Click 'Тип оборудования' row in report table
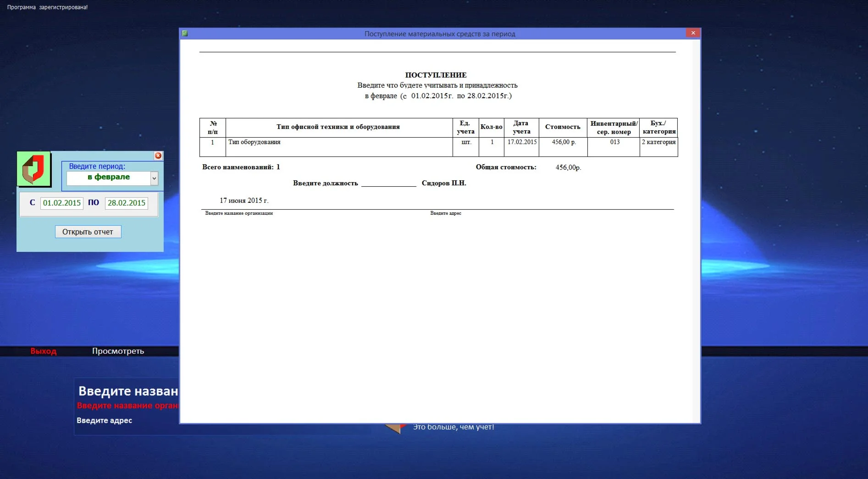Image resolution: width=868 pixels, height=479 pixels. click(x=254, y=142)
